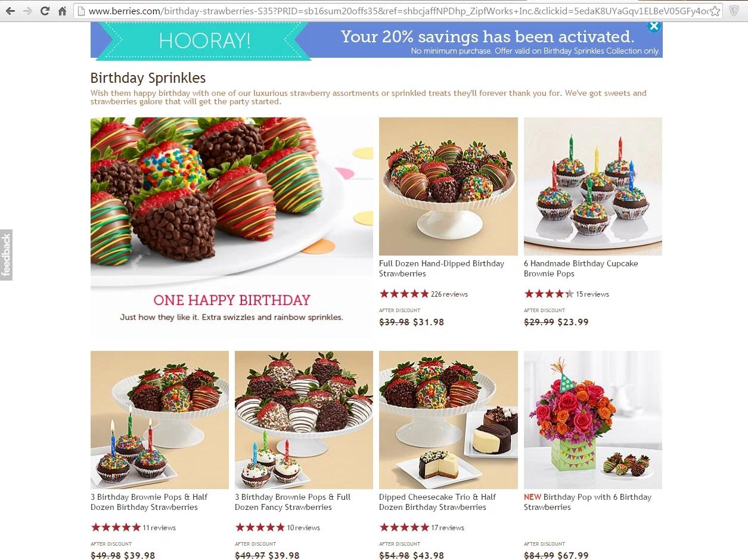Click the browser back arrow
This screenshot has width=748, height=560.
(x=10, y=11)
